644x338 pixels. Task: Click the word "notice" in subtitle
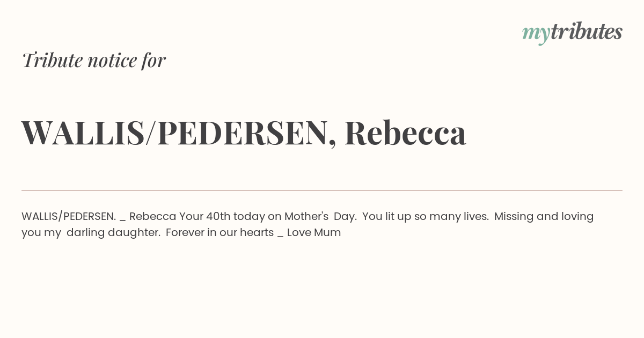(112, 61)
